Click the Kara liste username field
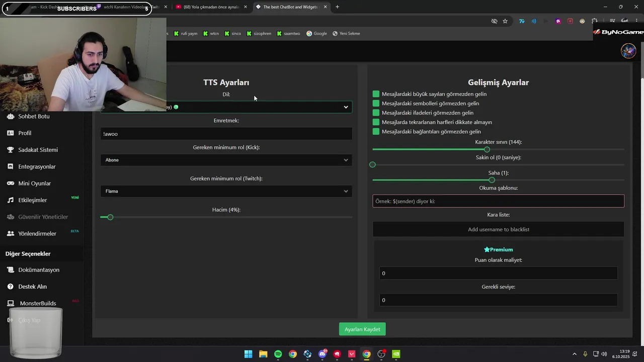 [x=498, y=229]
